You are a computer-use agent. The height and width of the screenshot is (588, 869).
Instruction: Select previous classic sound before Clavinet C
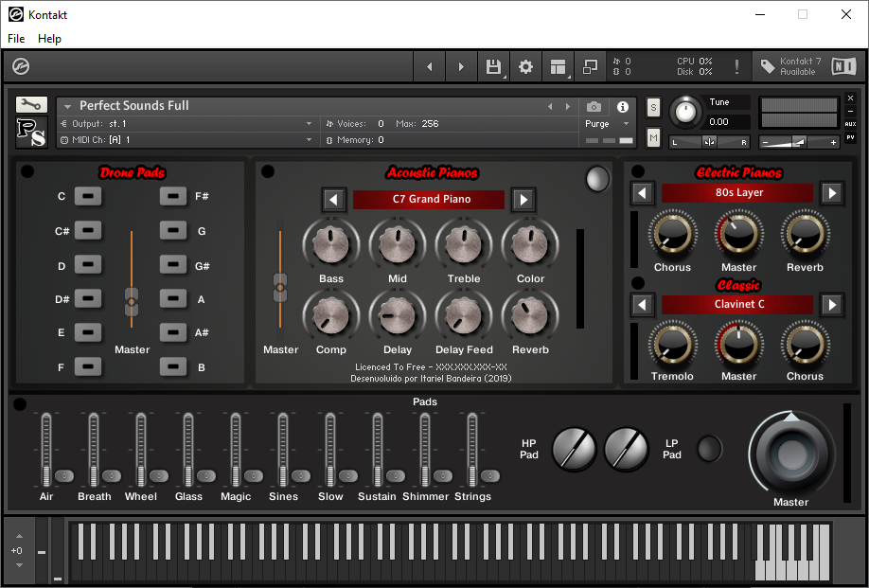pyautogui.click(x=643, y=305)
